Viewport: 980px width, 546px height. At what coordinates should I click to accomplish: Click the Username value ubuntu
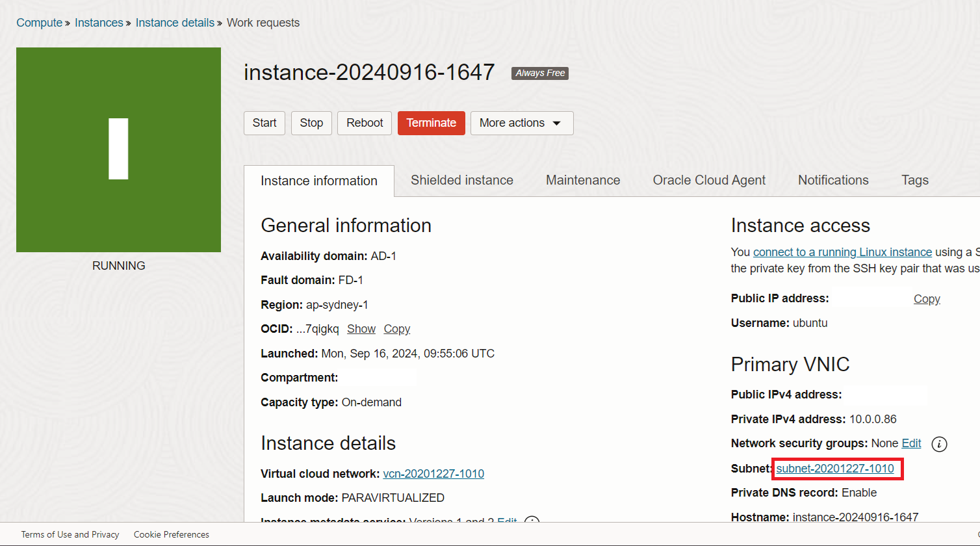pos(810,323)
